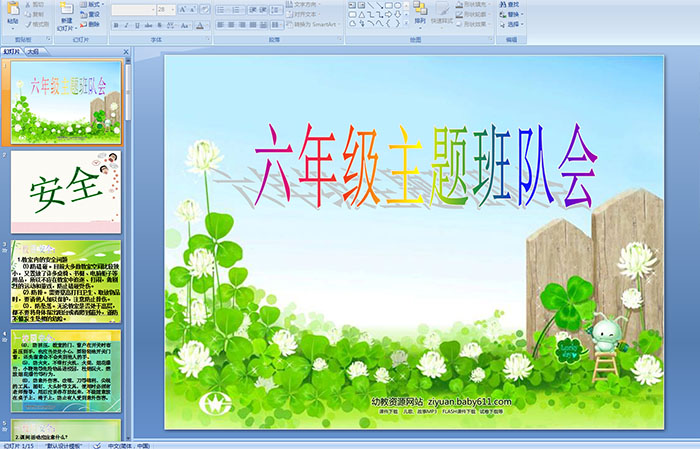Open the Font Color picker
The width and height of the screenshot is (700, 449).
pos(202,25)
